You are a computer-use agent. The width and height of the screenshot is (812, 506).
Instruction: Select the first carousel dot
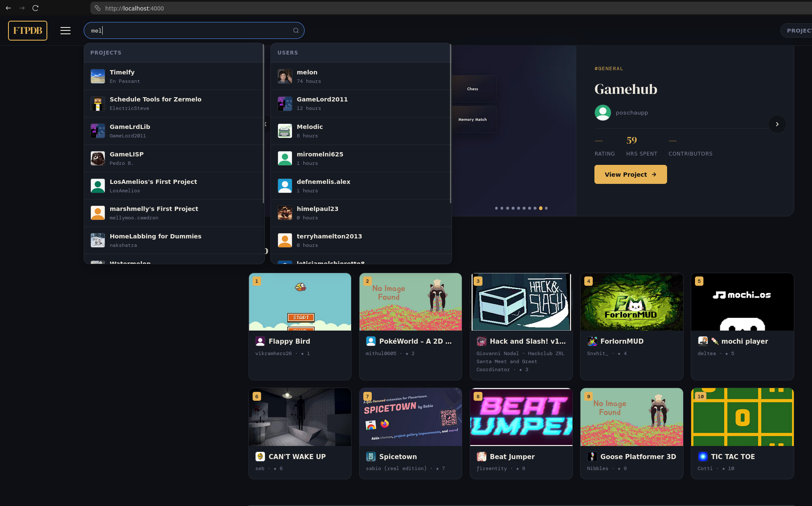pyautogui.click(x=496, y=208)
